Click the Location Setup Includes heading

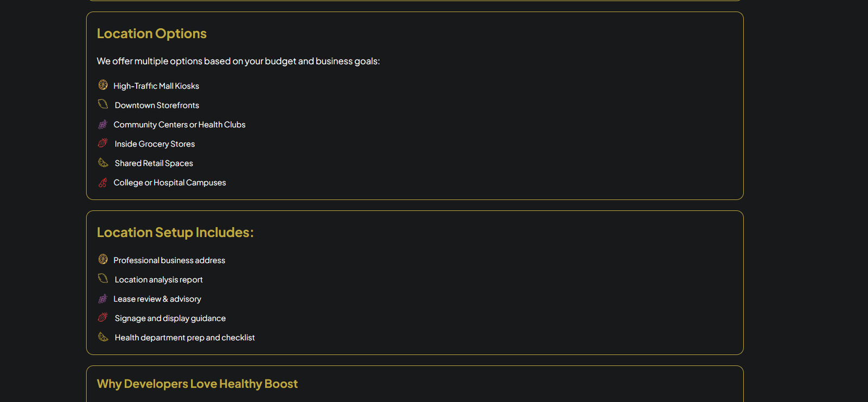point(175,232)
